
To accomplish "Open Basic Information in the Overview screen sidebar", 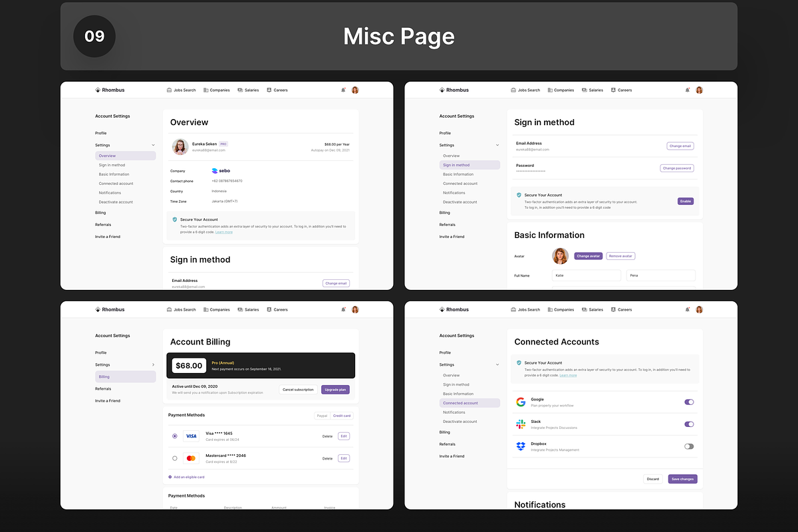I will [x=114, y=174].
